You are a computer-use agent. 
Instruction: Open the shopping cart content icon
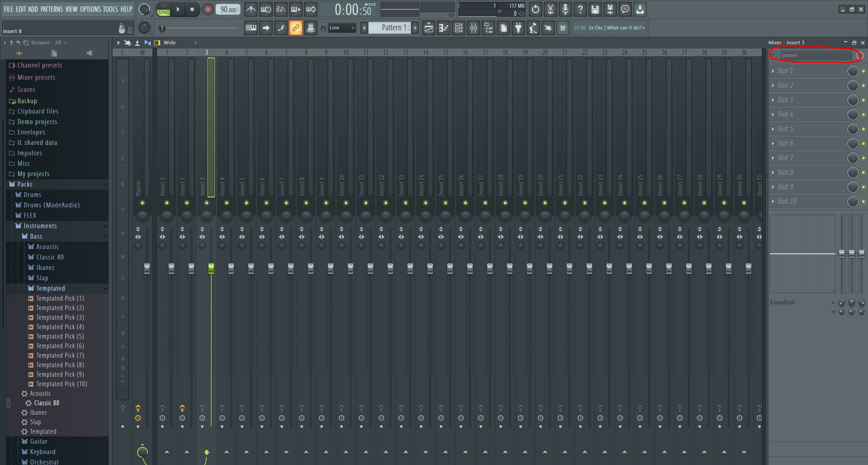[x=563, y=28]
